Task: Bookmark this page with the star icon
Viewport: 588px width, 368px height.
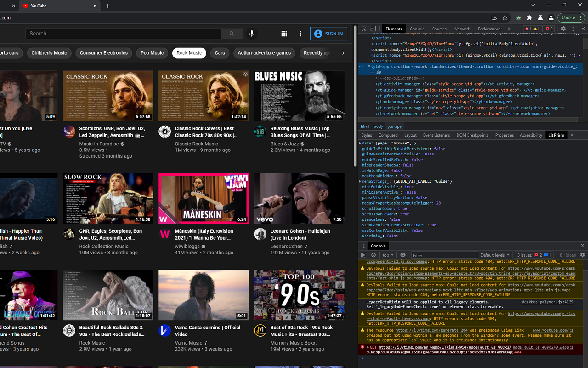Action: click(505, 18)
